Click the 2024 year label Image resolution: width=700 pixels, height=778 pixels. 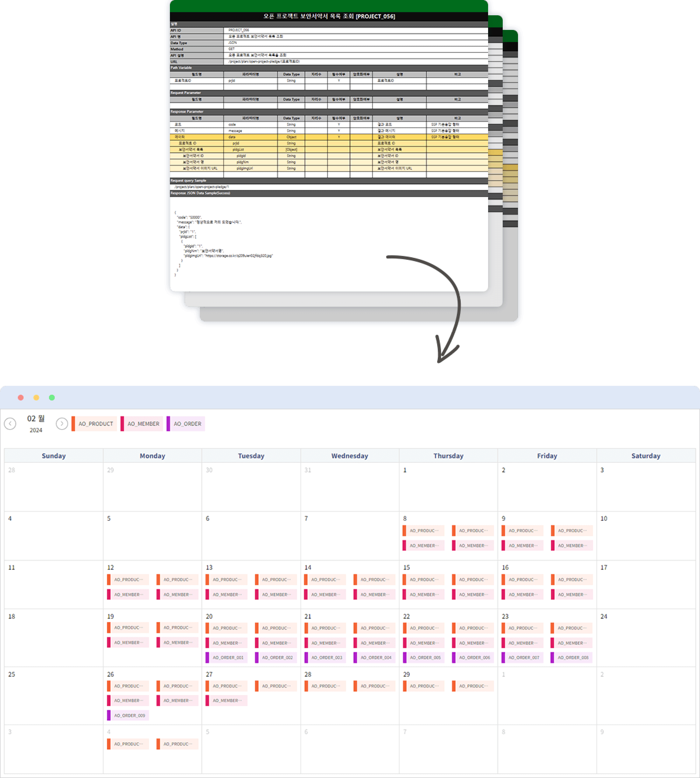click(36, 430)
